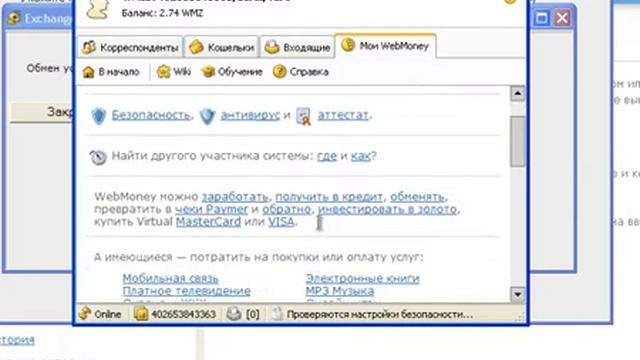The height and width of the screenshot is (360, 640).
Task: Open the Платное телевидение link
Action: [187, 291]
